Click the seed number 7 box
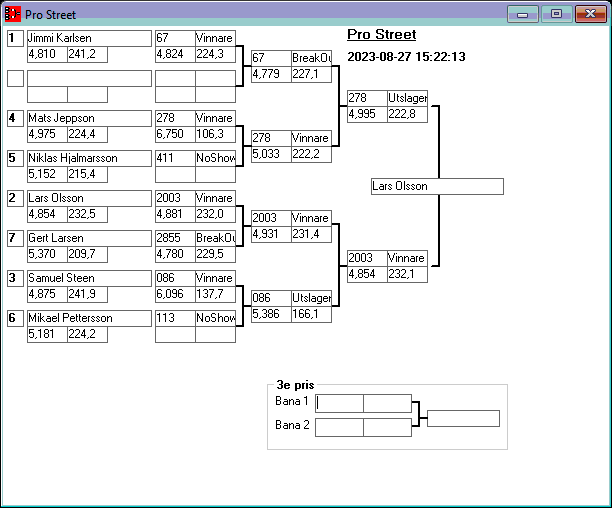The image size is (612, 508). pyautogui.click(x=15, y=238)
